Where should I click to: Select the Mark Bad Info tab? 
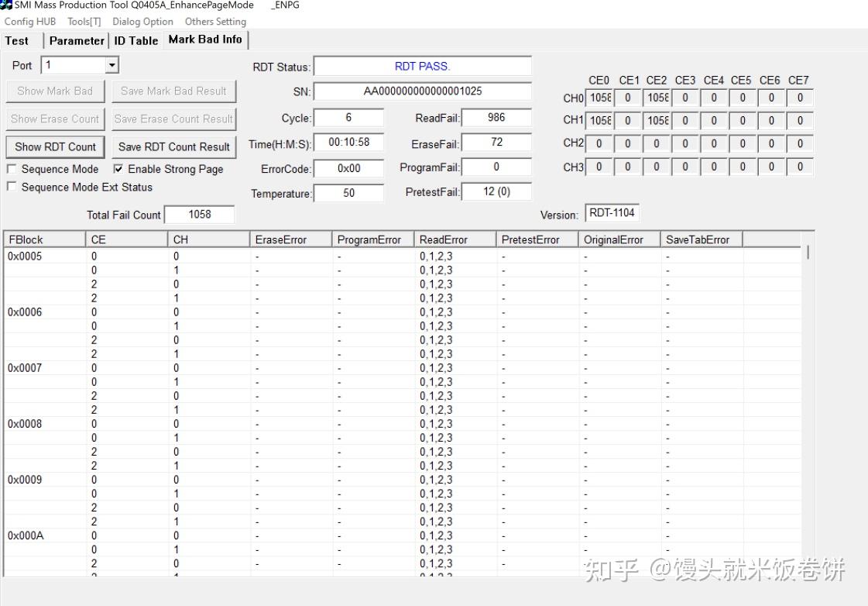(x=205, y=40)
